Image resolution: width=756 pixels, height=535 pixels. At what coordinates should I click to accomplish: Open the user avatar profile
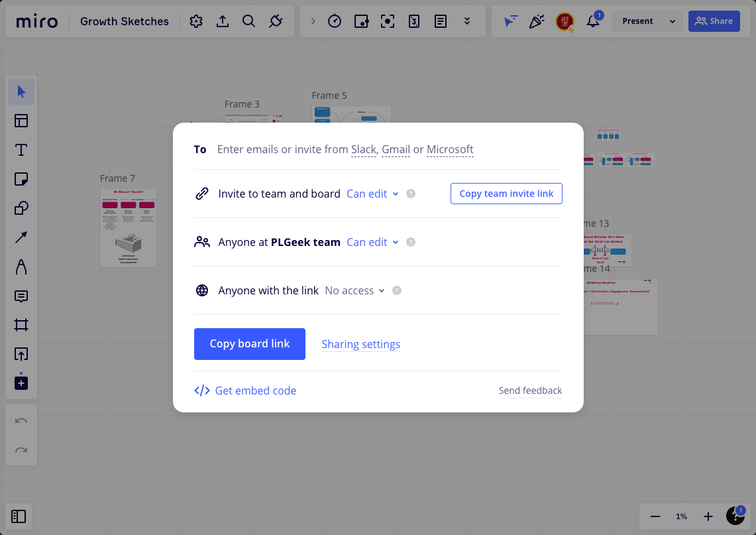pos(565,21)
